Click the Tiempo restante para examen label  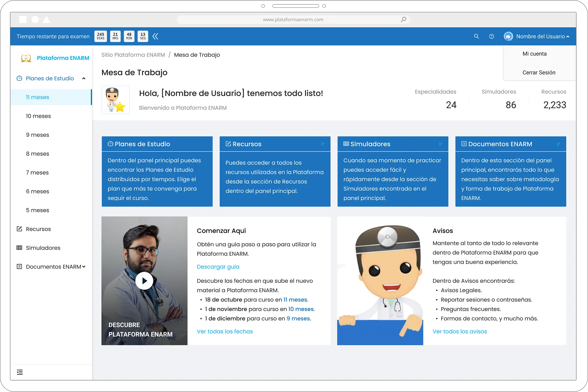pyautogui.click(x=53, y=36)
